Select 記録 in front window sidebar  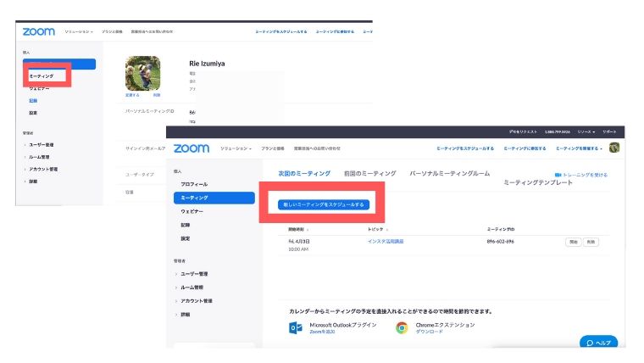tap(186, 225)
